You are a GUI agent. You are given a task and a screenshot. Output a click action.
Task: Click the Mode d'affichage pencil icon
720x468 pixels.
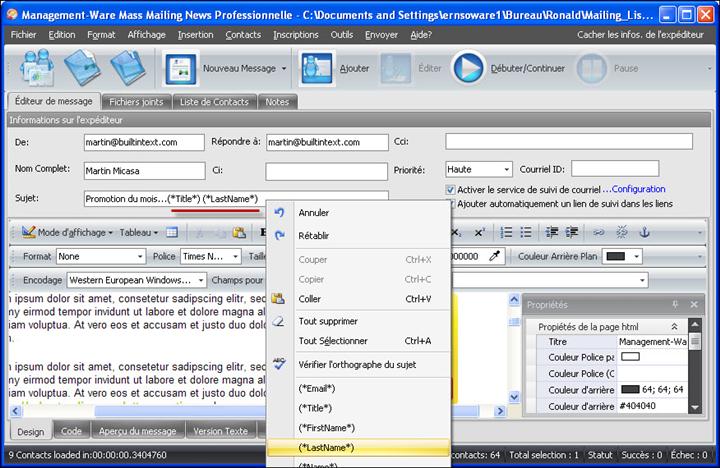[28, 232]
